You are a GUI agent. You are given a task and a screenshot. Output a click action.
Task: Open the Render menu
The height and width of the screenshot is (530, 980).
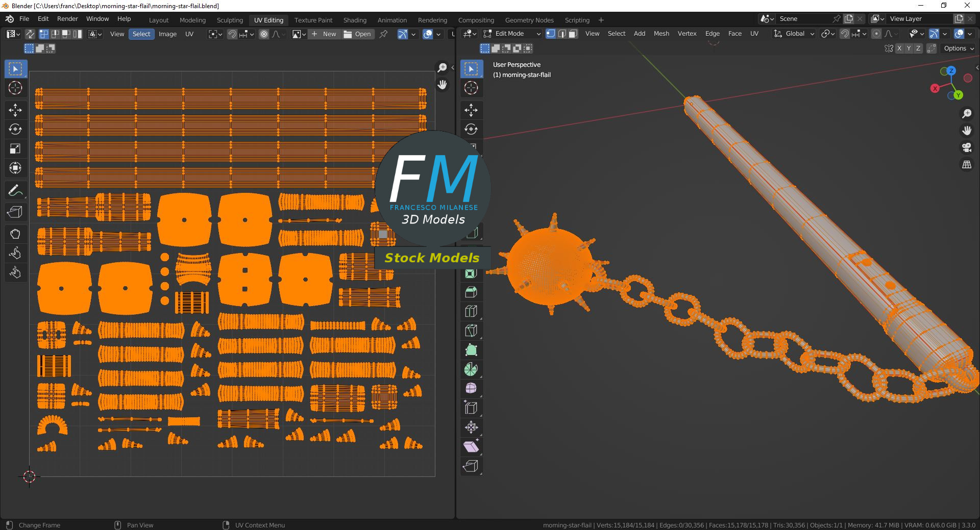(x=67, y=18)
